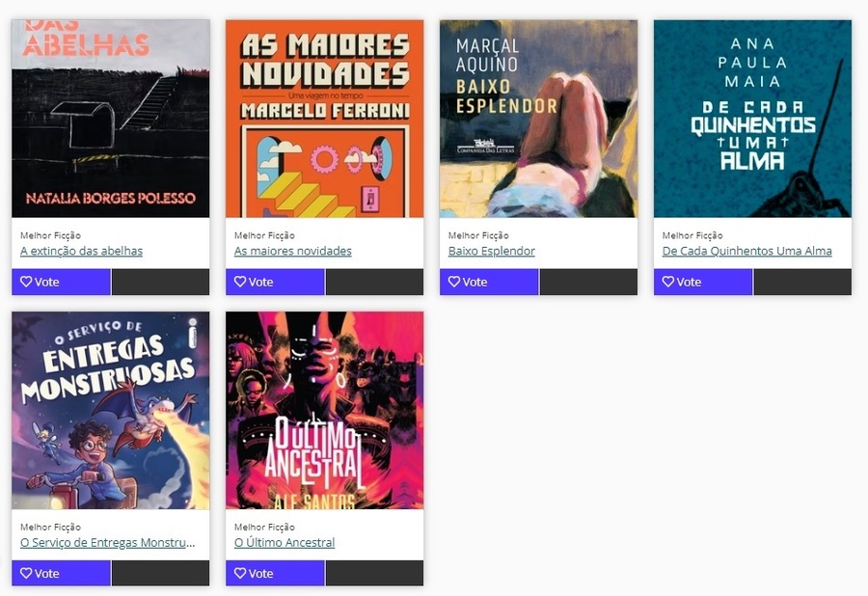This screenshot has height=596, width=868.
Task: Open the As maiores novidades title link
Action: coord(293,251)
